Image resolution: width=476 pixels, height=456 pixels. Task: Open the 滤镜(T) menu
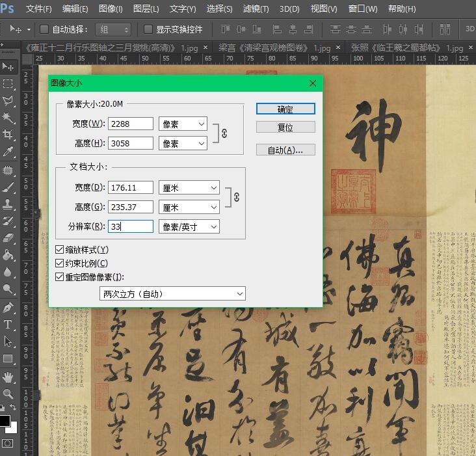pyautogui.click(x=256, y=9)
